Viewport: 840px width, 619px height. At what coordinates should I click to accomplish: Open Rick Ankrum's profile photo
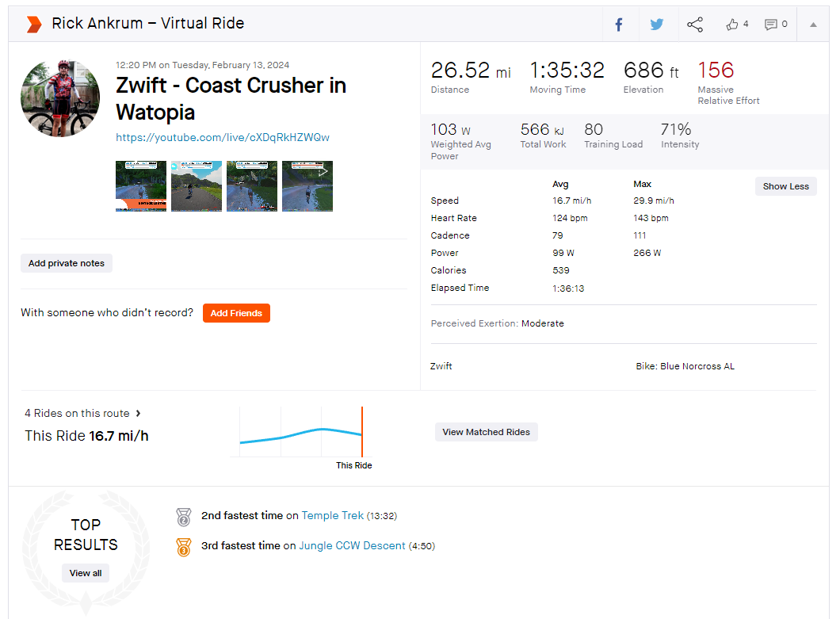click(60, 98)
